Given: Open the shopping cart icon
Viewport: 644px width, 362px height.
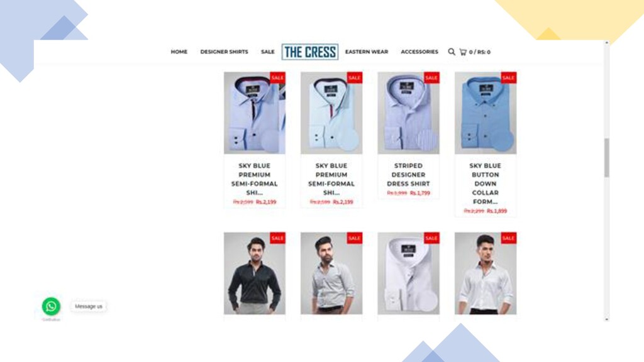Looking at the screenshot, I should (x=463, y=52).
